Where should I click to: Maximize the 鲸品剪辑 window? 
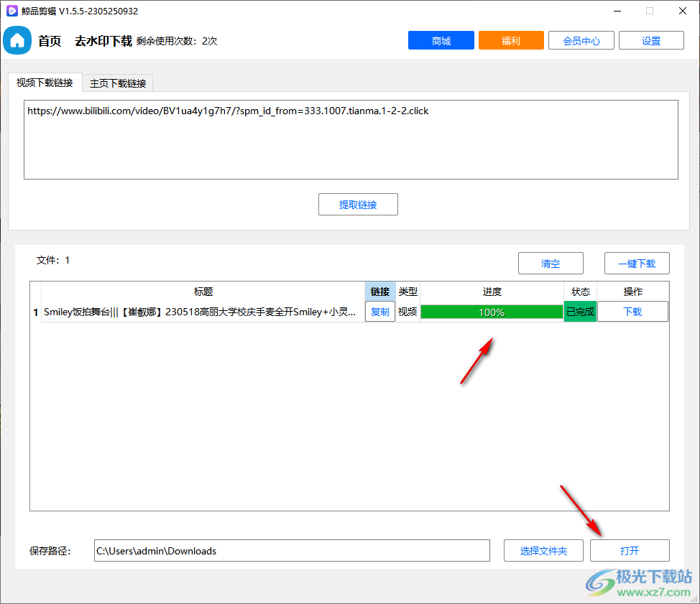(650, 11)
